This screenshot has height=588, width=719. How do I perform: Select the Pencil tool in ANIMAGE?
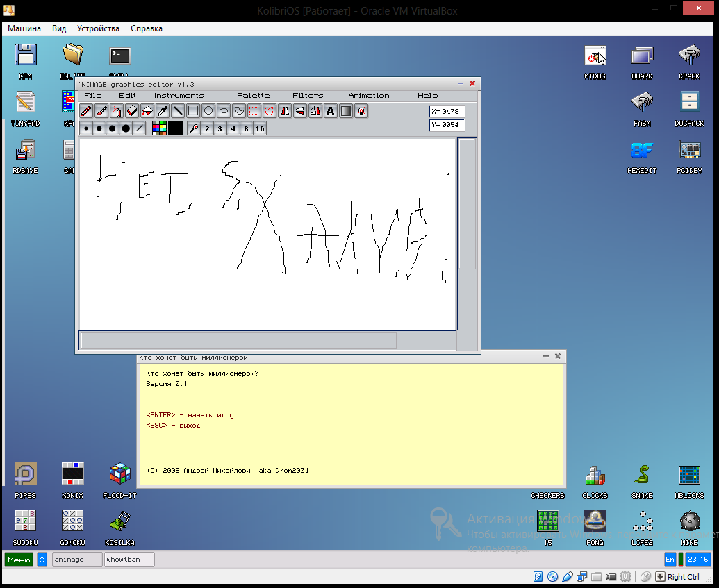click(86, 111)
